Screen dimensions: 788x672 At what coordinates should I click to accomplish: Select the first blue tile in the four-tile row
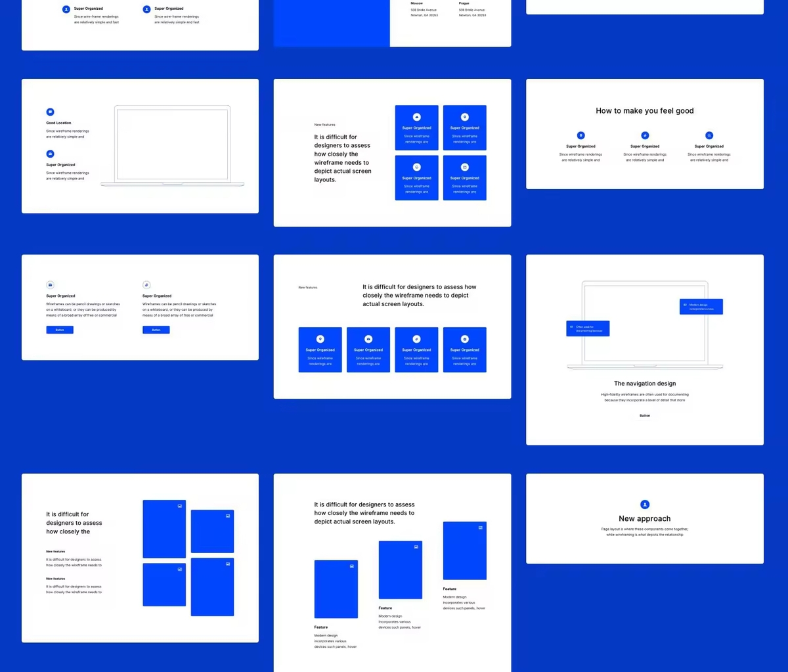pyautogui.click(x=320, y=349)
